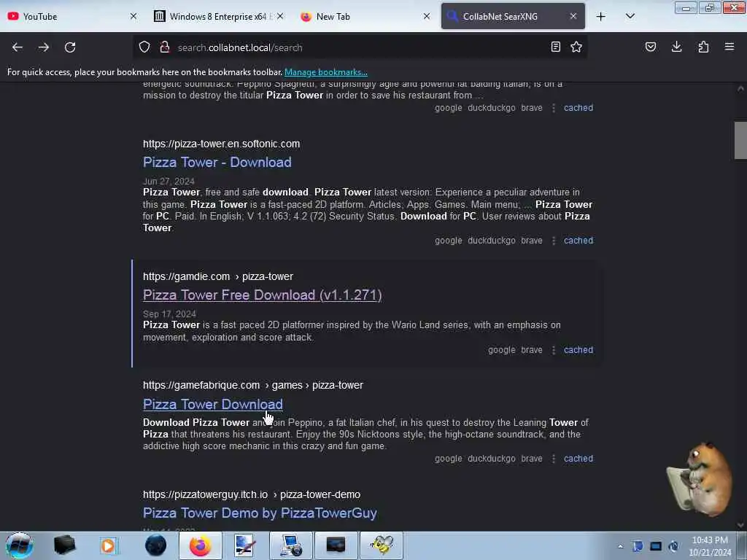Bookmark this page with the star icon
The image size is (747, 560).
(576, 47)
